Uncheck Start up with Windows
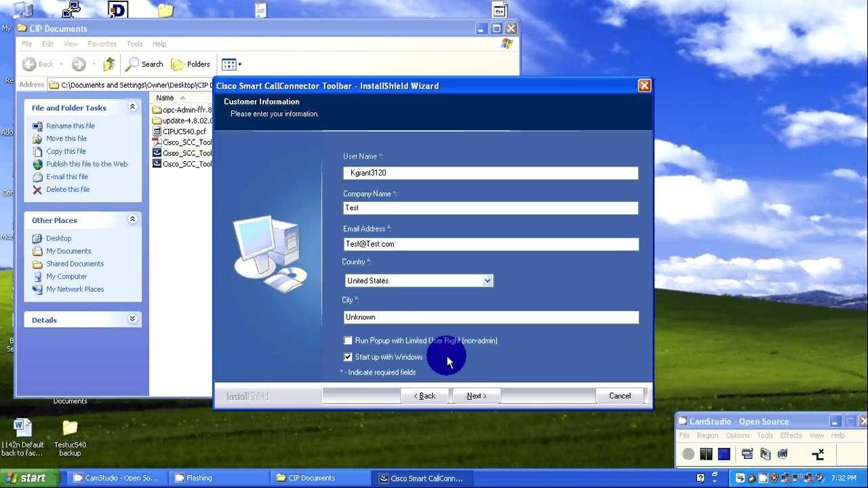Image resolution: width=868 pixels, height=488 pixels. pyautogui.click(x=348, y=357)
